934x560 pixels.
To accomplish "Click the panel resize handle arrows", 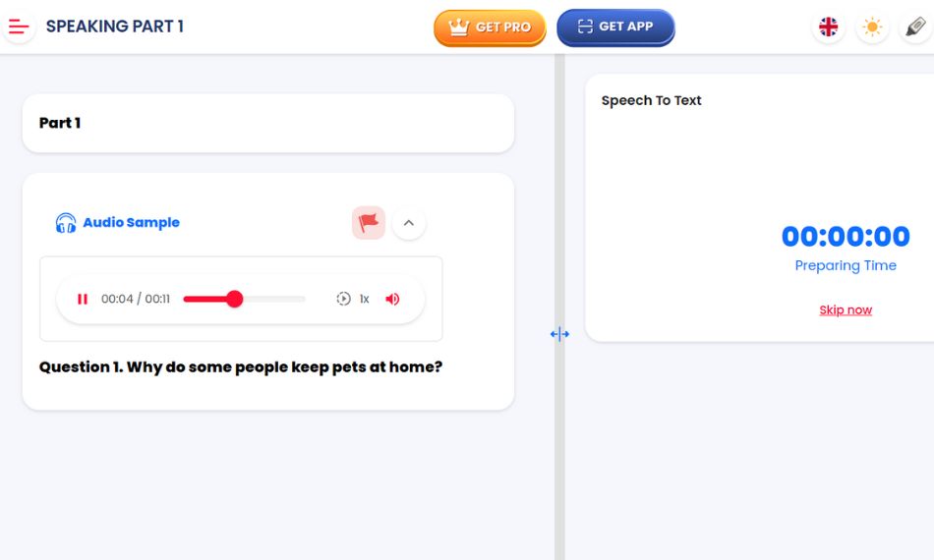I will coord(559,334).
